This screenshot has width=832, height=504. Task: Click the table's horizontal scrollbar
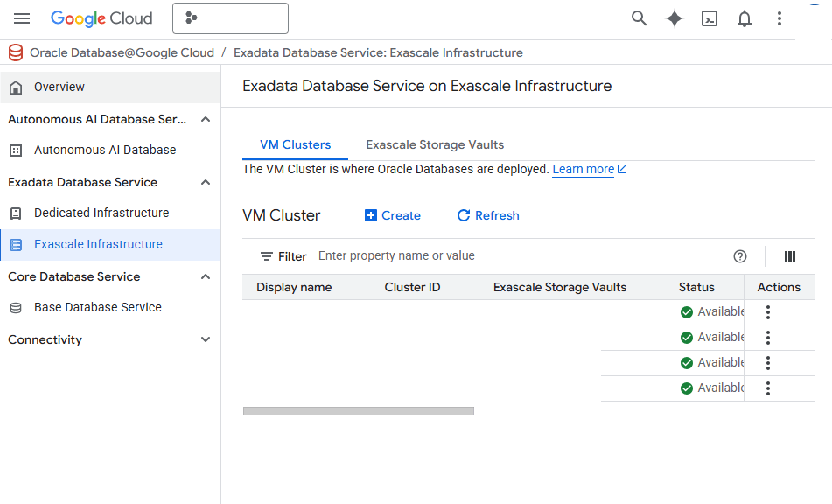pos(359,409)
